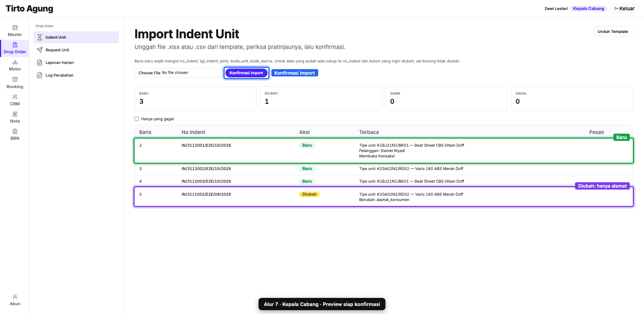
Task: Open Request Unit submenu item
Action: (76, 50)
